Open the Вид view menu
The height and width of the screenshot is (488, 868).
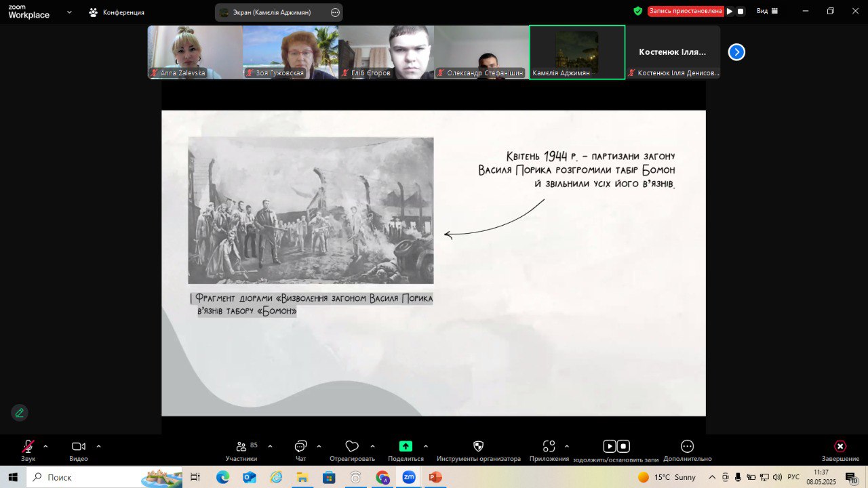[x=767, y=11]
